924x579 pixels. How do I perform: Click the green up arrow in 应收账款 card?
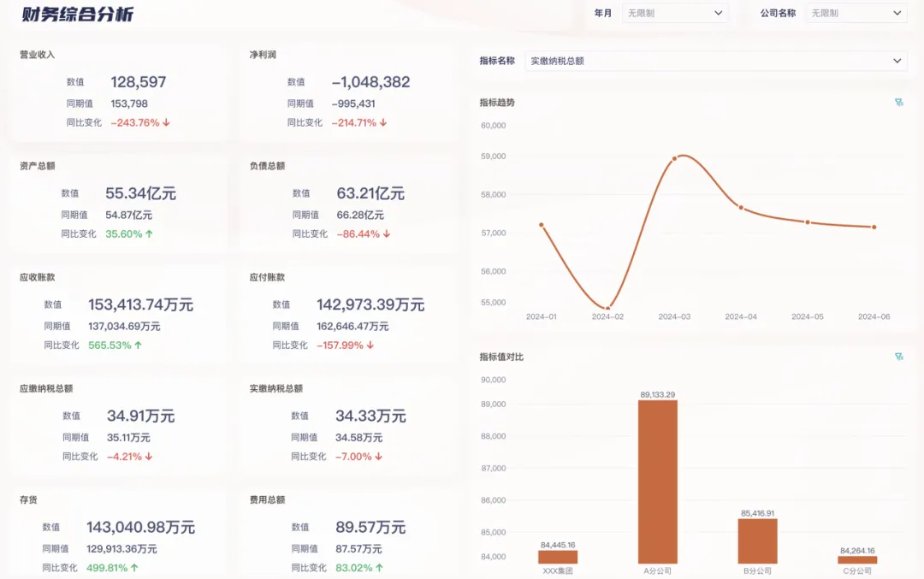139,346
